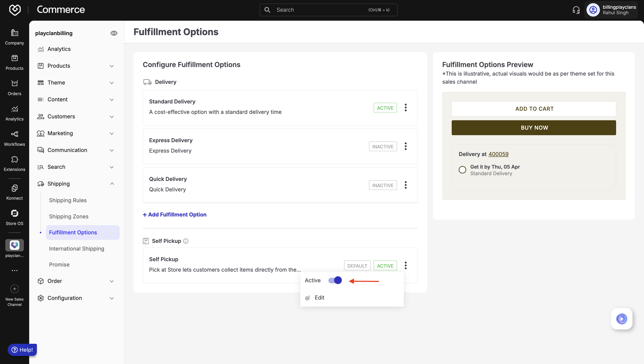Click into the top Search field
This screenshot has height=364, width=644.
[x=320, y=10]
